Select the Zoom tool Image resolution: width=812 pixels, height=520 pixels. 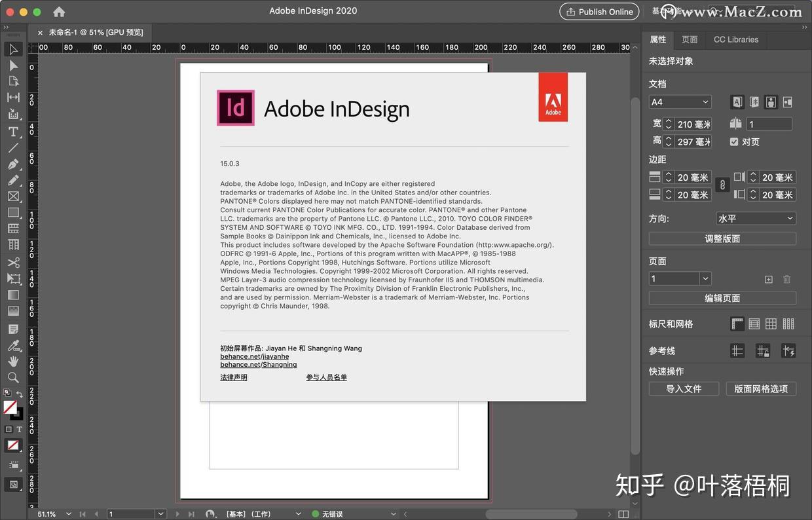(13, 378)
